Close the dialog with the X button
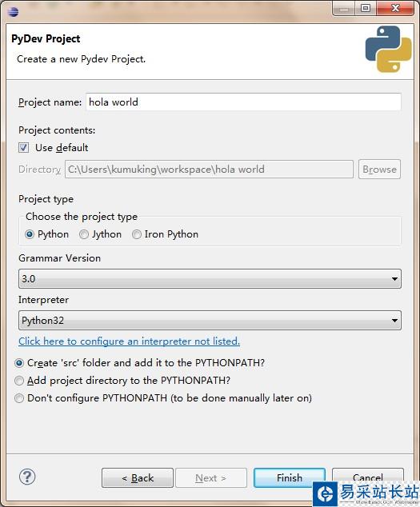Viewport: 420px width, 507px height. tap(395, 9)
